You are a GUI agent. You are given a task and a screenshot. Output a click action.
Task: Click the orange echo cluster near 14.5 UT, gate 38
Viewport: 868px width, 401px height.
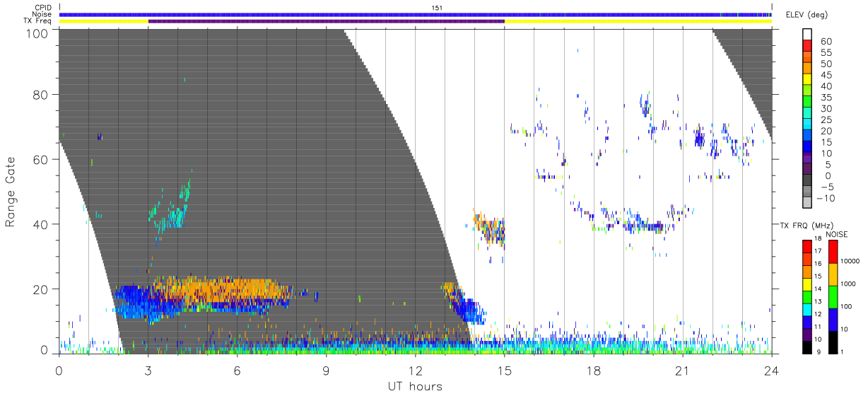click(x=489, y=228)
